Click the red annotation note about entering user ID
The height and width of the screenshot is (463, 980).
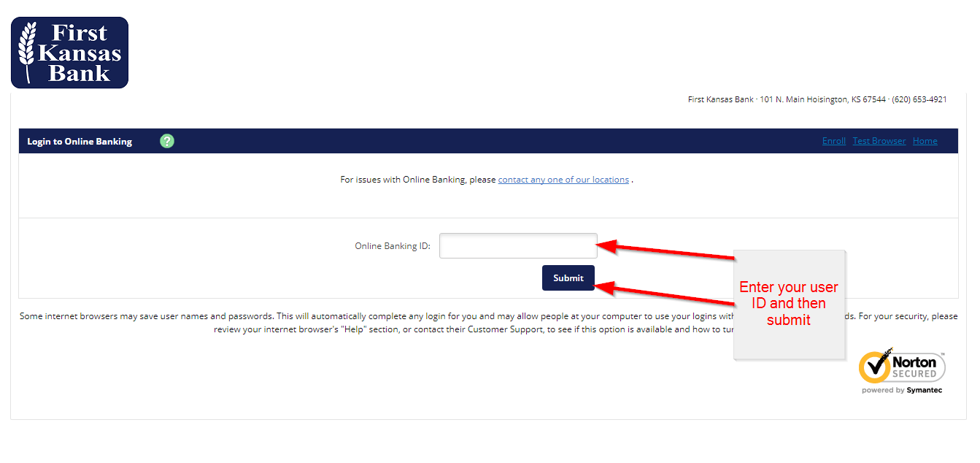[x=789, y=303]
